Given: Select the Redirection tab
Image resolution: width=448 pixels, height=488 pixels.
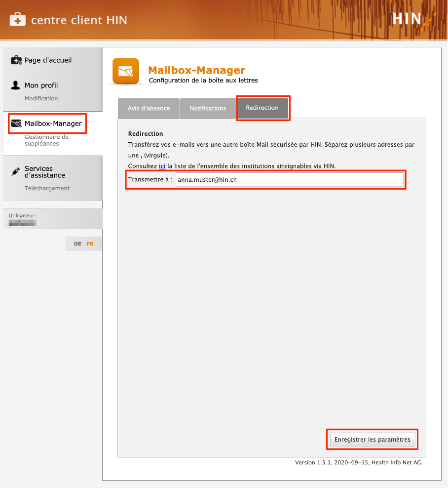Looking at the screenshot, I should (262, 108).
